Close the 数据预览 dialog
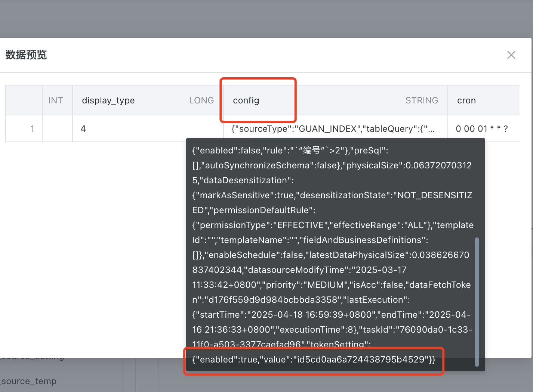The image size is (533, 392). 511,55
